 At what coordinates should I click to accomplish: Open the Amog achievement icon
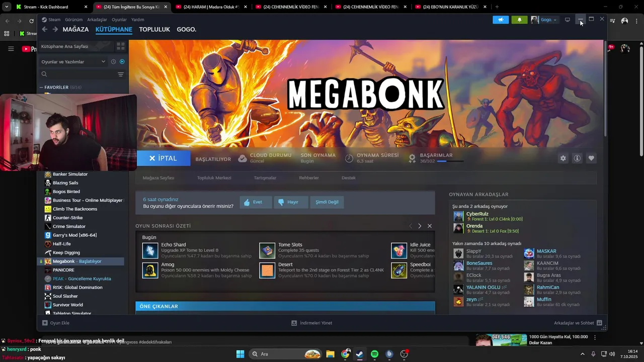[150, 270]
